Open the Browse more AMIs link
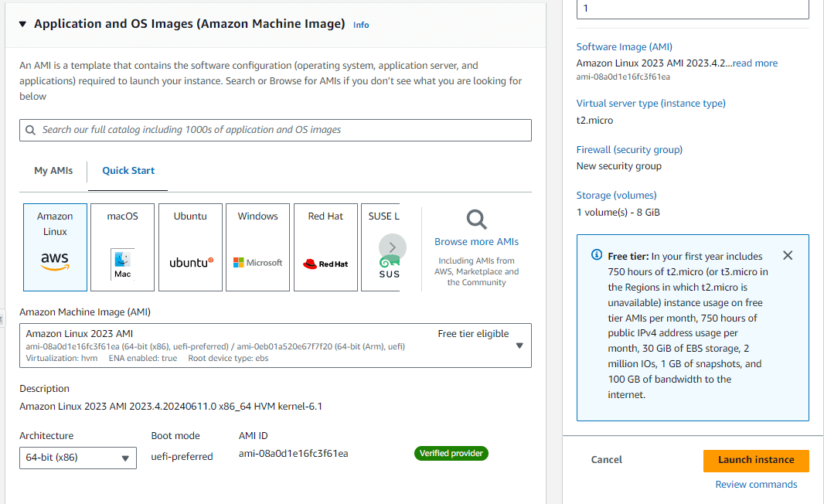Image resolution: width=824 pixels, height=504 pixels. 477,242
